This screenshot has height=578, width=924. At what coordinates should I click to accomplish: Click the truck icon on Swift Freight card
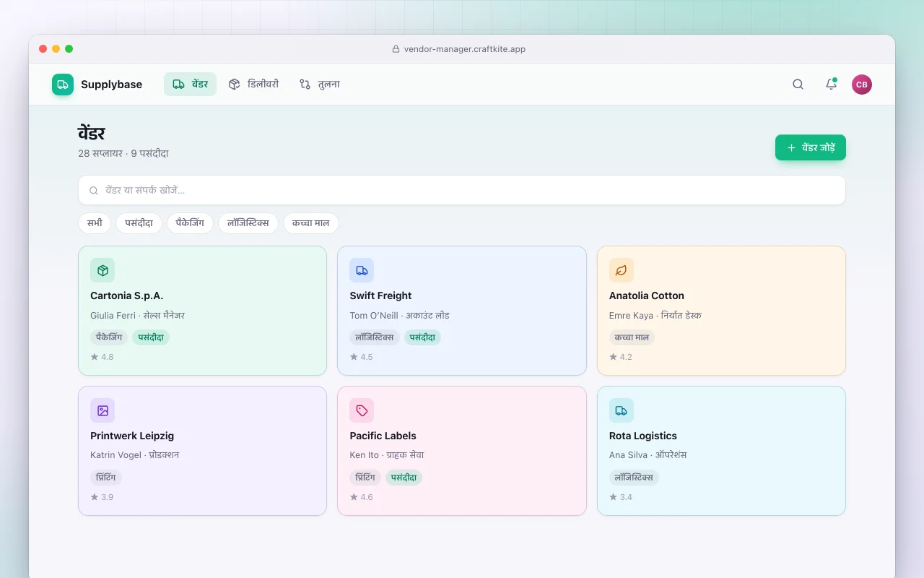coord(362,270)
